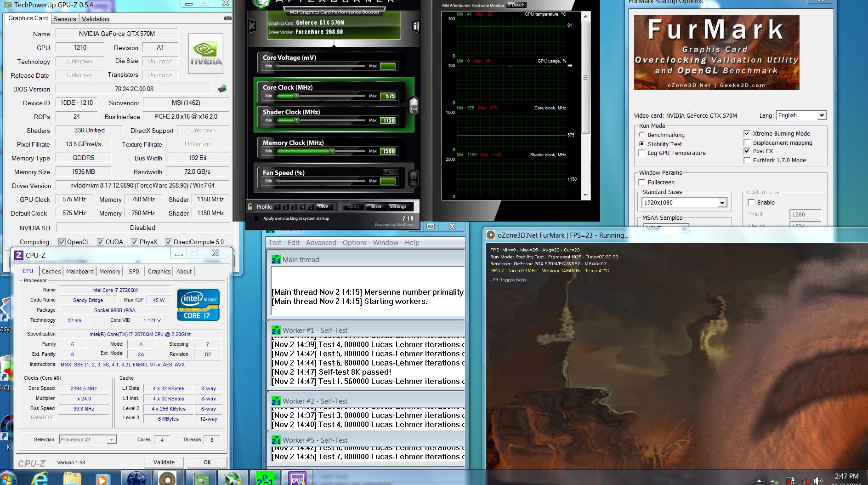Open Standard Sizes 1920x1080 dropdown
This screenshot has height=485, width=868.
tap(684, 203)
